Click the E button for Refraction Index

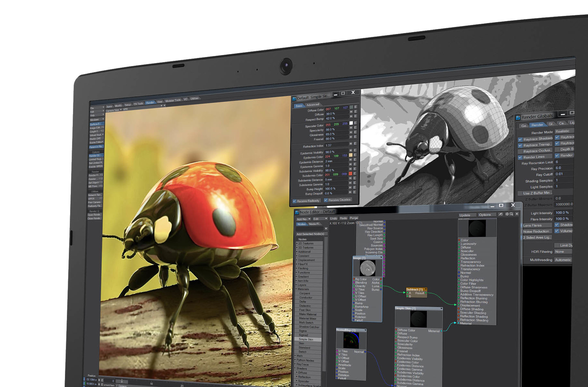click(355, 144)
